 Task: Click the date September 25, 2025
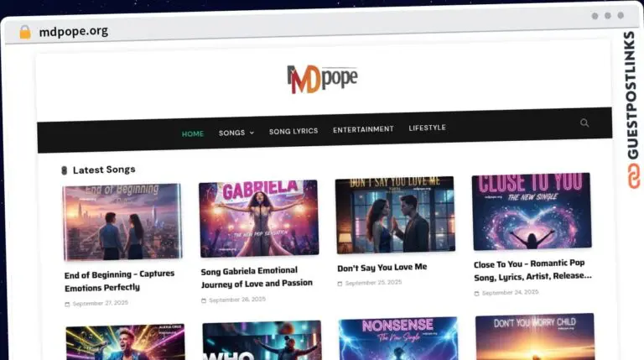373,283
